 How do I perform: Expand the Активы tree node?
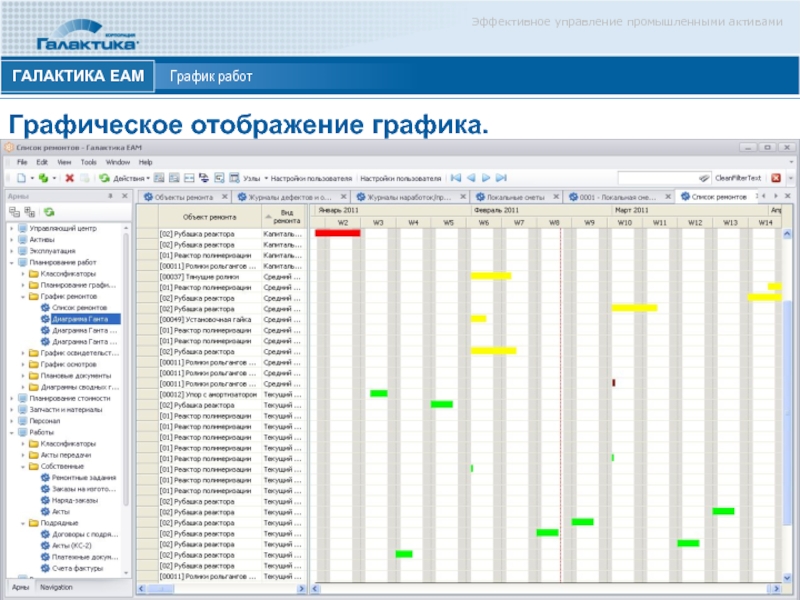[x=11, y=240]
